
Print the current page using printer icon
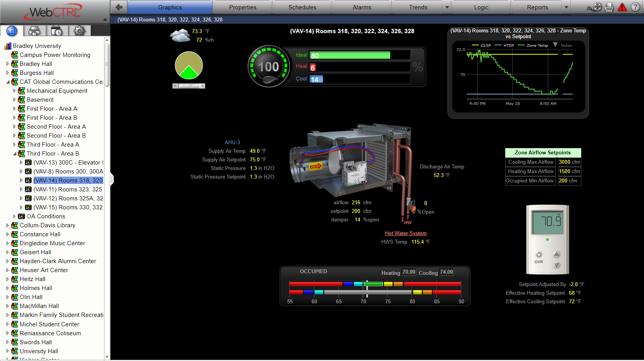[x=609, y=7]
